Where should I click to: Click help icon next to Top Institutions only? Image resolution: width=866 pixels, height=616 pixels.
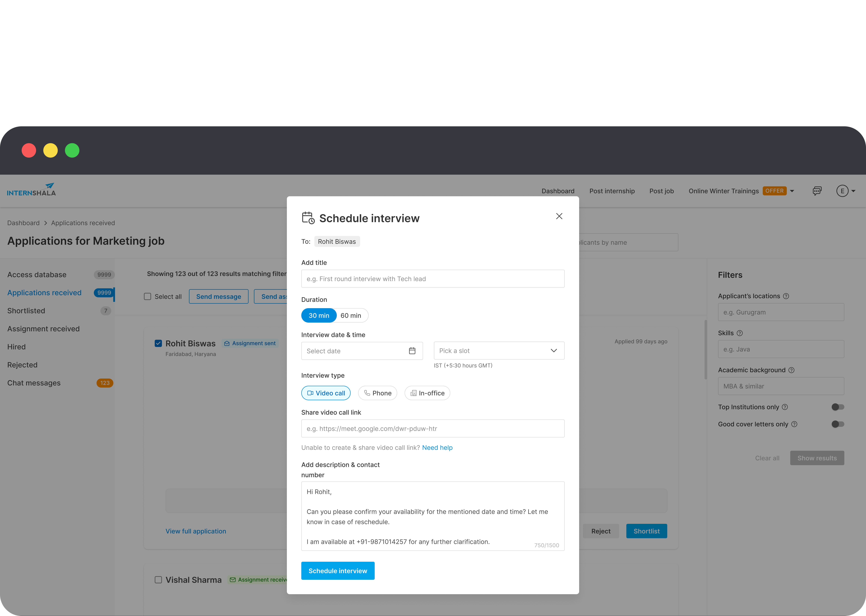tap(785, 407)
